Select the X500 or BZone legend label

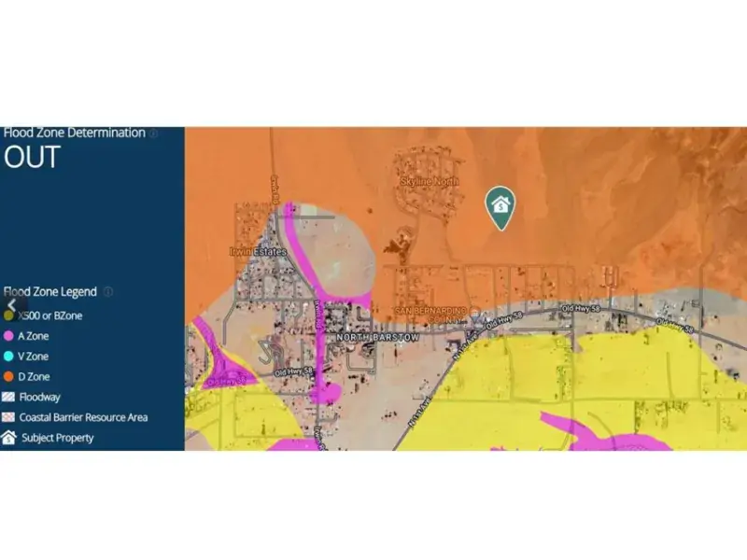click(x=50, y=315)
